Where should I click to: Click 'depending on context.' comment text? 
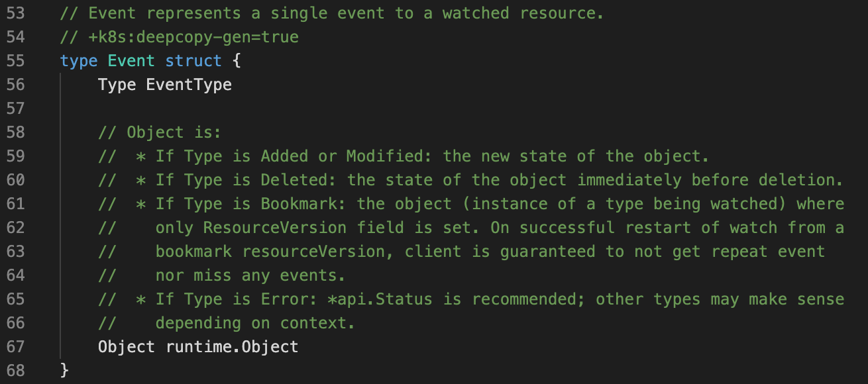255,323
